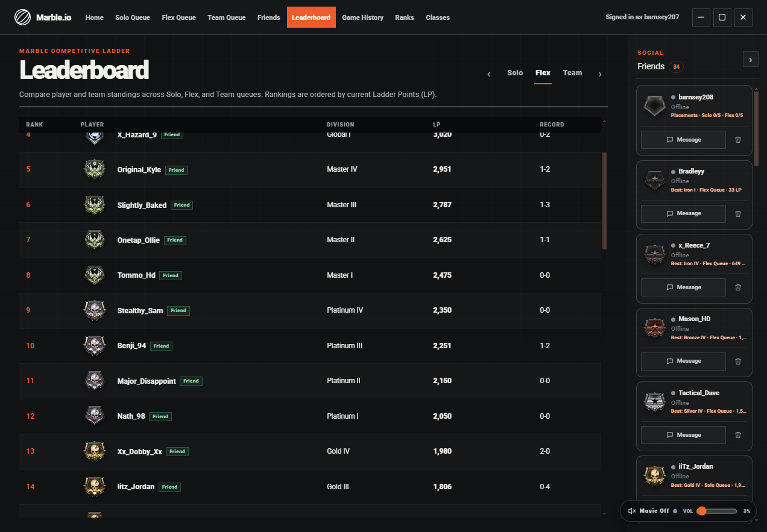Click Xx_Dobby_Xx's 2-0 record

coord(544,451)
